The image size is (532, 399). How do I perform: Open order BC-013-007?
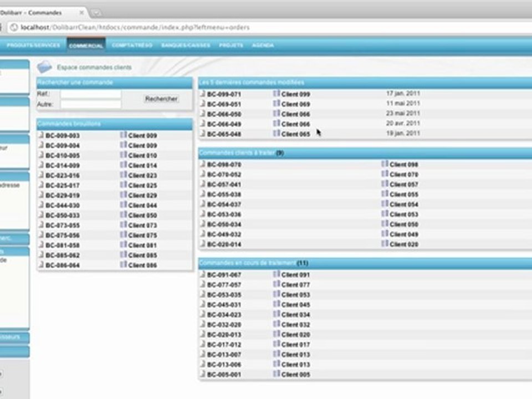[224, 355]
